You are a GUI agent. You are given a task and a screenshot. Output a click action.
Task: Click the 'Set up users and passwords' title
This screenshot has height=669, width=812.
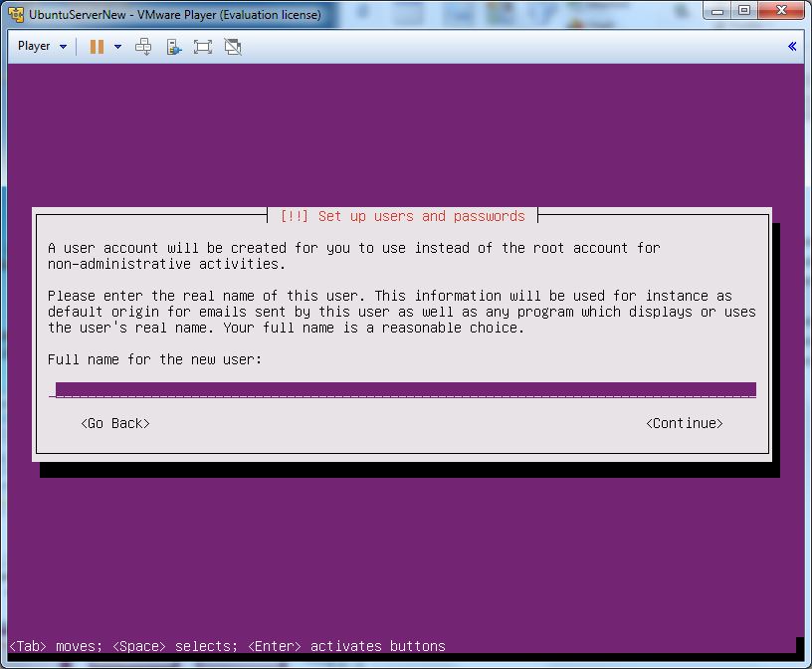(x=402, y=216)
